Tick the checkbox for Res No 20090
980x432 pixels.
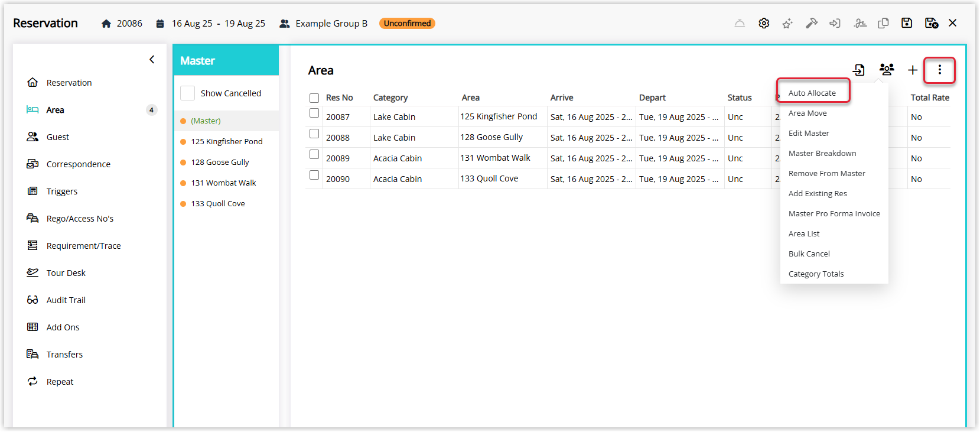click(314, 175)
